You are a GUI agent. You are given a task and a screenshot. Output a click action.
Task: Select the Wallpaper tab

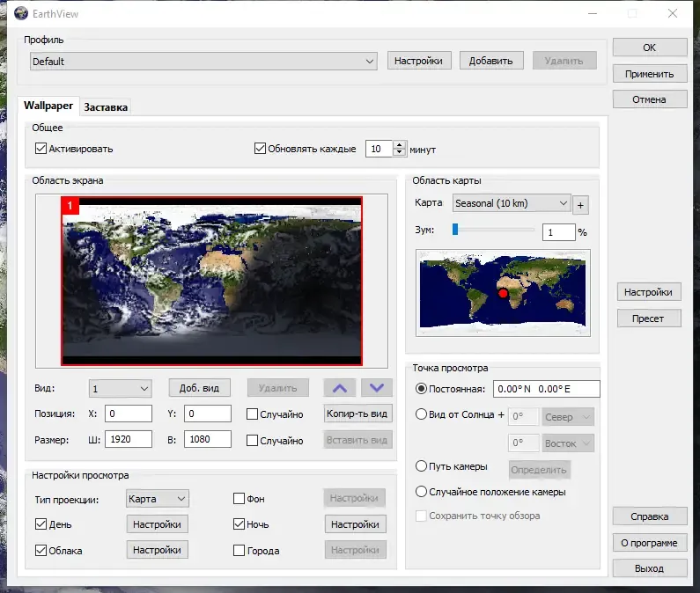coord(48,106)
